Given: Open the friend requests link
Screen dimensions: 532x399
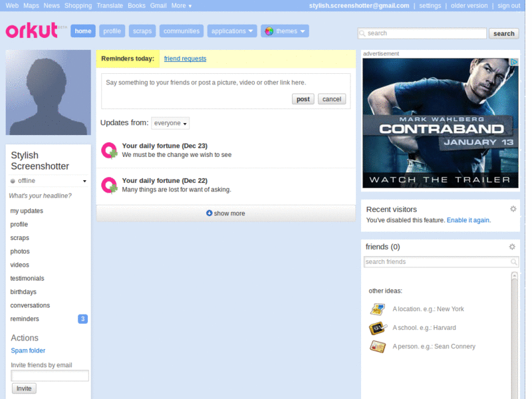Looking at the screenshot, I should (186, 59).
